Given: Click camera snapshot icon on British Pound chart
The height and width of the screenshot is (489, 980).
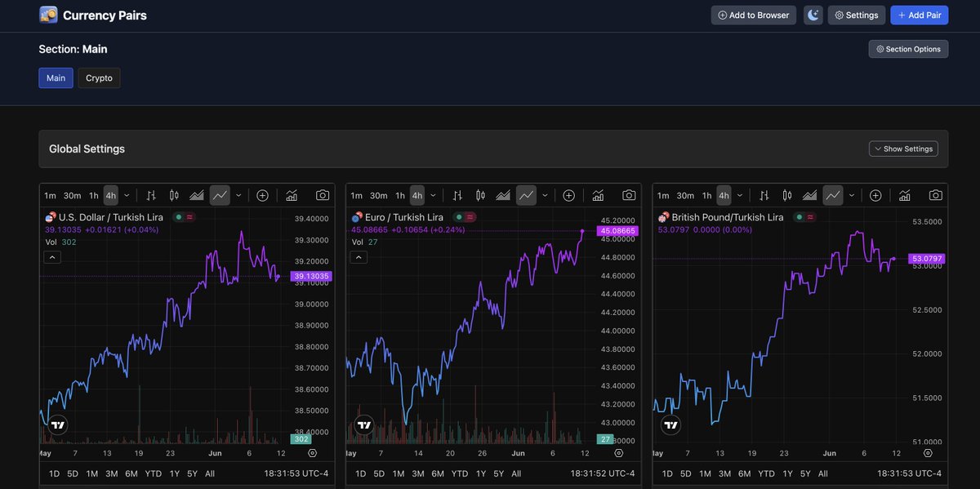Looking at the screenshot, I should (x=936, y=195).
